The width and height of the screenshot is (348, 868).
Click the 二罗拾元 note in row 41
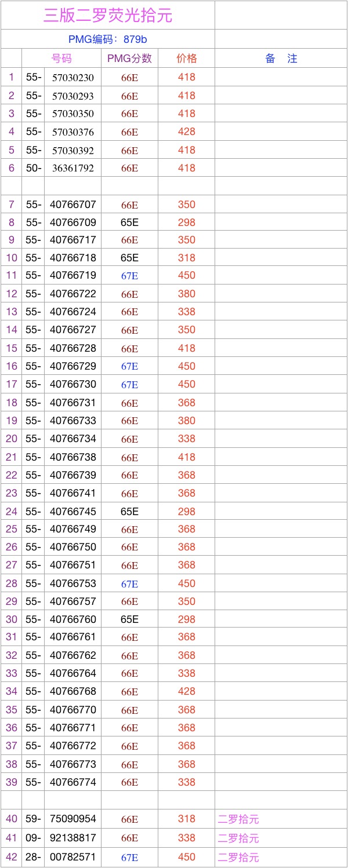238,838
